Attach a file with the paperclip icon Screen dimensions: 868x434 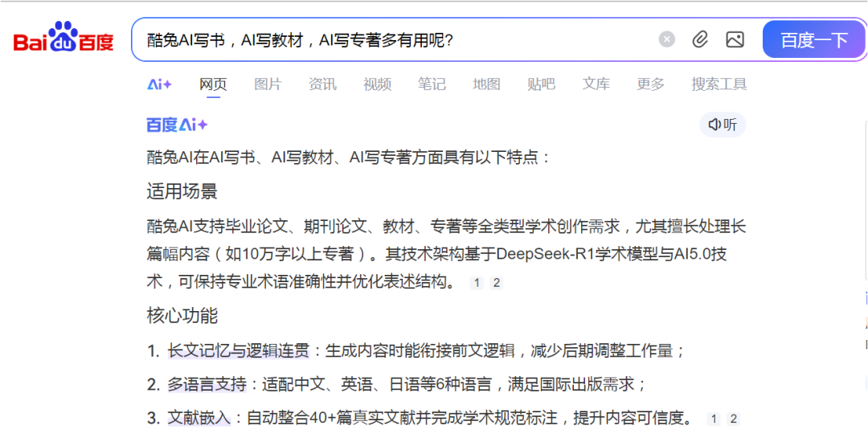click(x=700, y=39)
